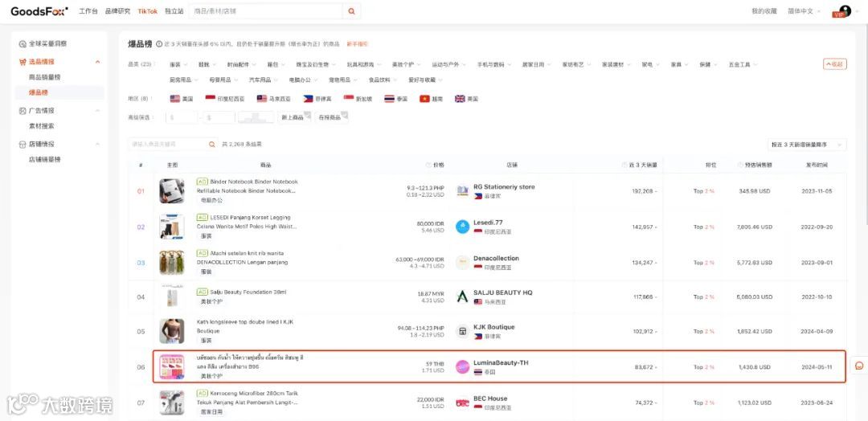Screen dimensions: 868x421
Task: Open the 品牌研究 top menu
Action: 117,11
